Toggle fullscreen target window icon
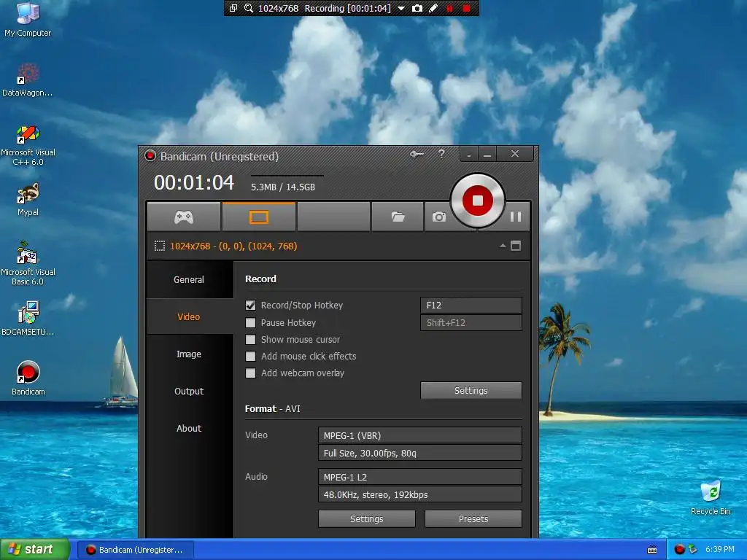 tap(516, 246)
